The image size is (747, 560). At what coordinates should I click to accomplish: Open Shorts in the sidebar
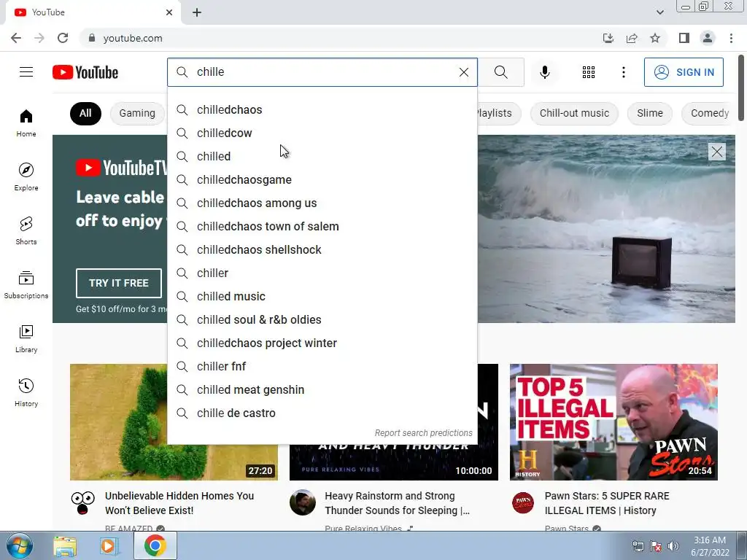tap(26, 231)
